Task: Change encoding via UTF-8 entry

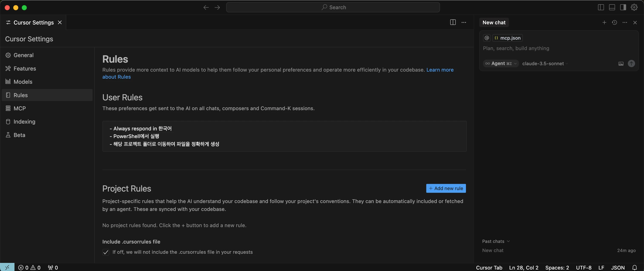Action: tap(584, 268)
